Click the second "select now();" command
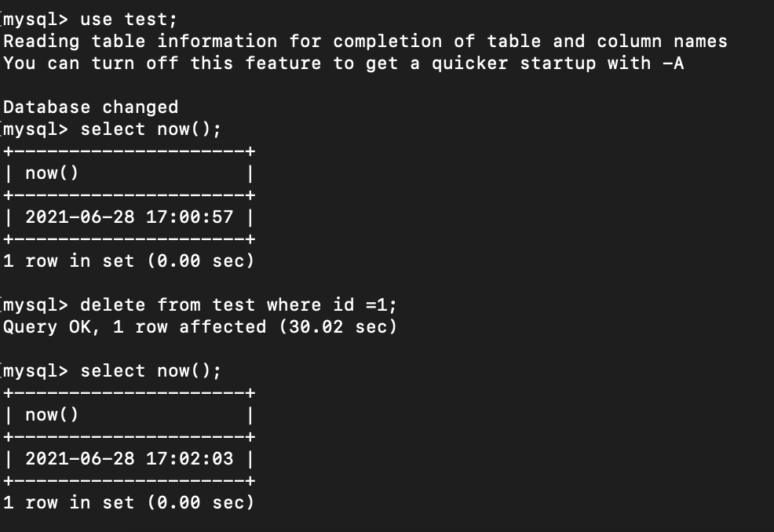The width and height of the screenshot is (774, 532). (151, 370)
